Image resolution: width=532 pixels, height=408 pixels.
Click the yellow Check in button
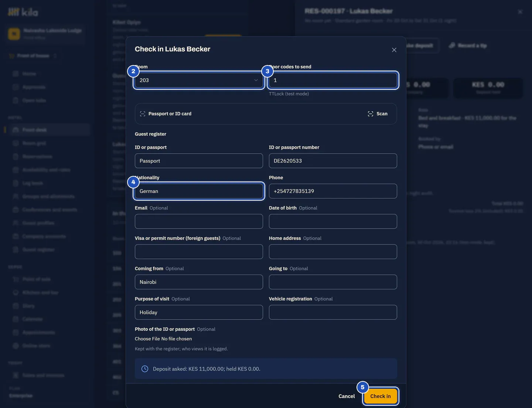point(381,396)
